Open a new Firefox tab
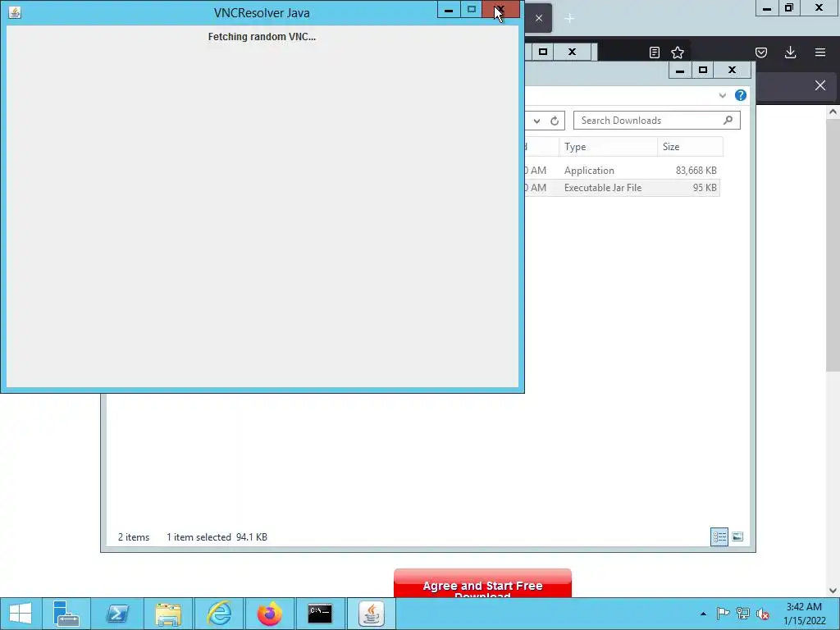Screen dimensions: 840x630 click(x=569, y=19)
